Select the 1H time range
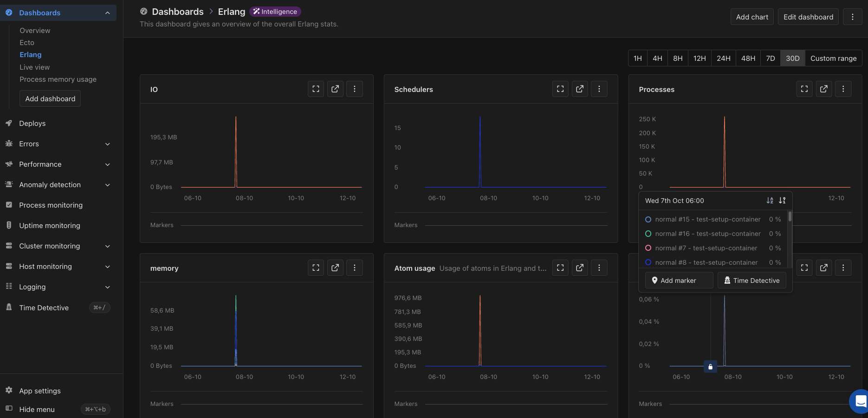 pyautogui.click(x=638, y=59)
